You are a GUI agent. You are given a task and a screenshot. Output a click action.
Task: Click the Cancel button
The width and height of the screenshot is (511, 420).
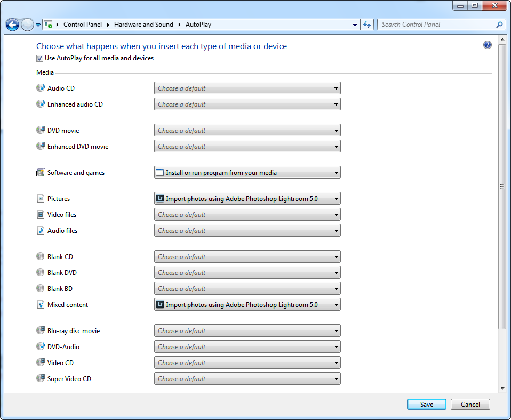(470, 405)
